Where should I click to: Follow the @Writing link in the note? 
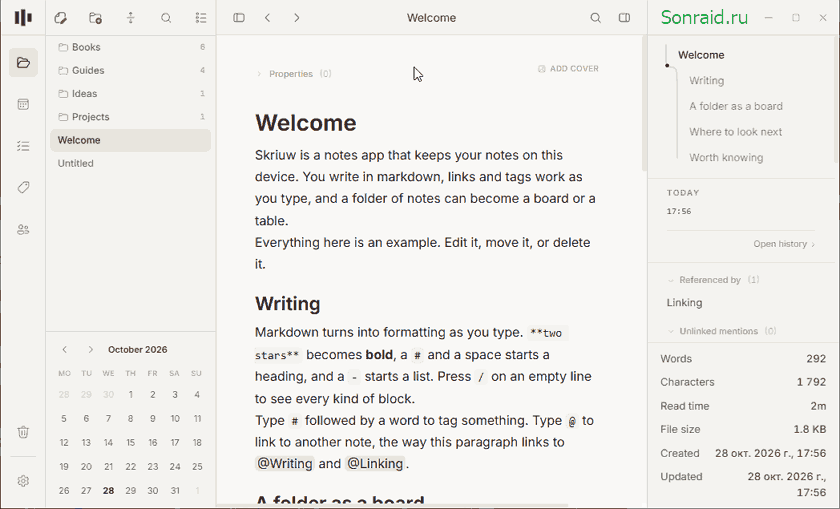(x=284, y=463)
